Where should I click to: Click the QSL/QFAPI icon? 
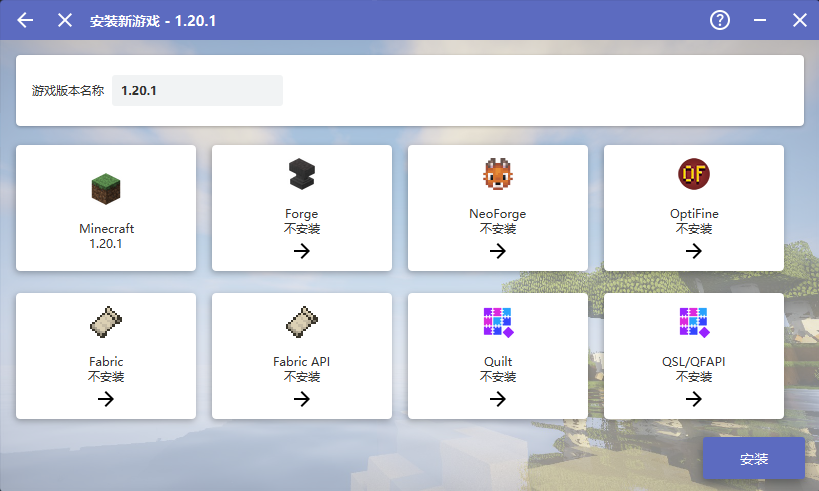[x=694, y=322]
